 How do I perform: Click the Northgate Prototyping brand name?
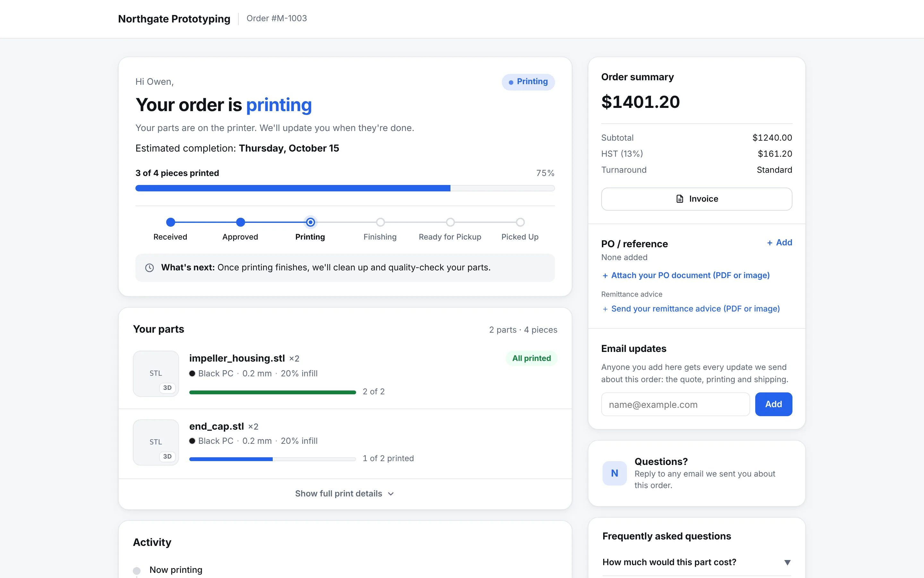pyautogui.click(x=174, y=19)
